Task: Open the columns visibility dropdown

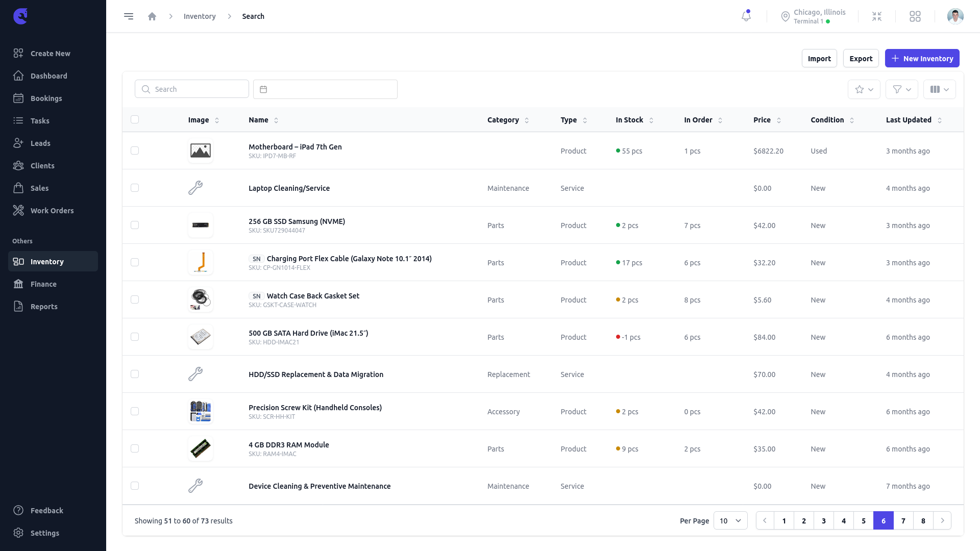Action: pyautogui.click(x=939, y=89)
